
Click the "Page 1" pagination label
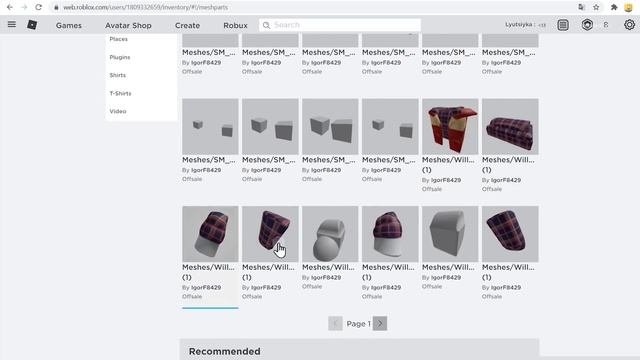pos(358,324)
